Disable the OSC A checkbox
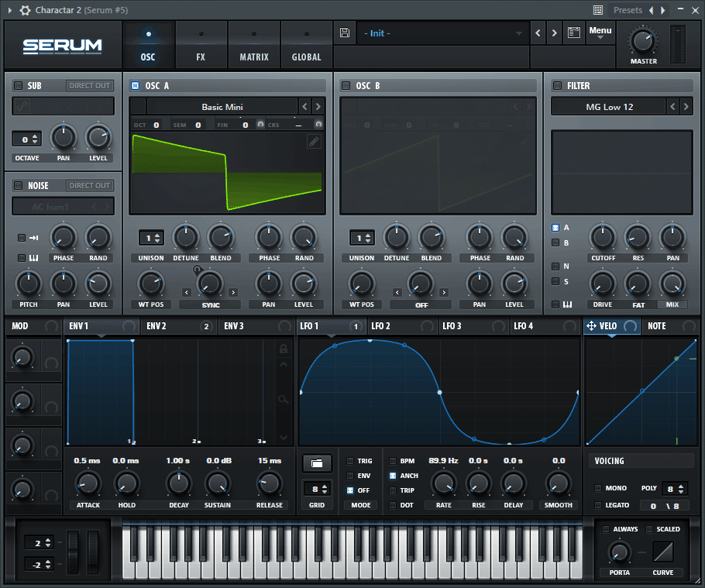 (135, 85)
